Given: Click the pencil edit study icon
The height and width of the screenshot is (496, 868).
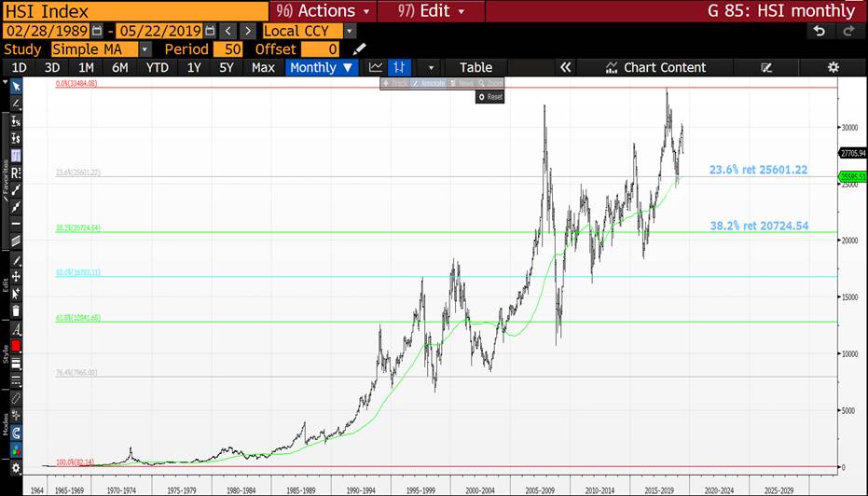Looking at the screenshot, I should click(359, 49).
